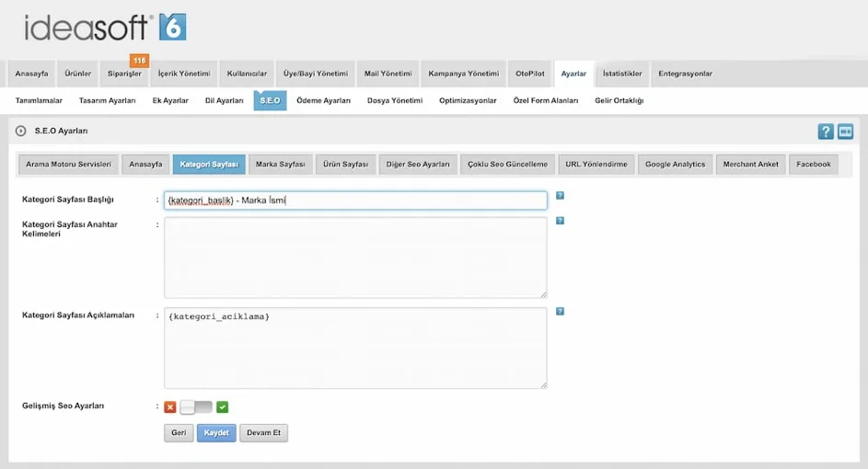Open URL Yönlendirme tab
Screen dimensions: 868x469
click(x=596, y=165)
